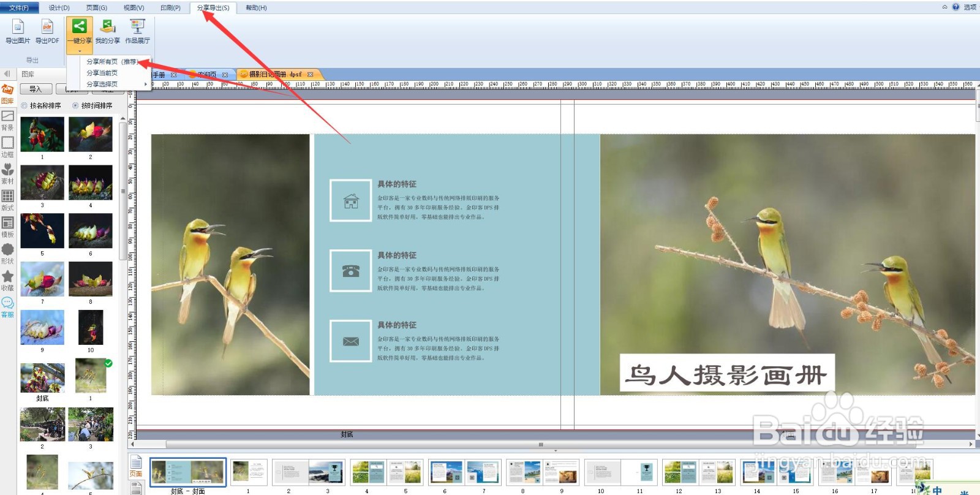
Task: Open the 文件(F) file menu
Action: (x=19, y=8)
